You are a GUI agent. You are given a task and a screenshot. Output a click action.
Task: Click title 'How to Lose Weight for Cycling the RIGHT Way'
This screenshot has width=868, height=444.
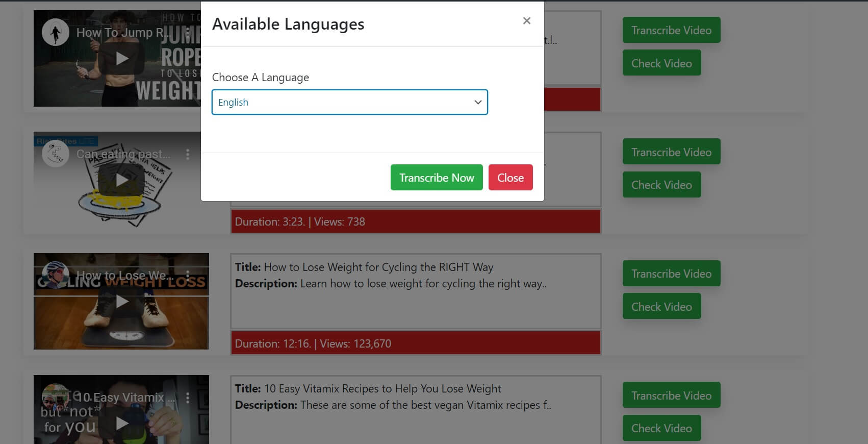tap(378, 267)
